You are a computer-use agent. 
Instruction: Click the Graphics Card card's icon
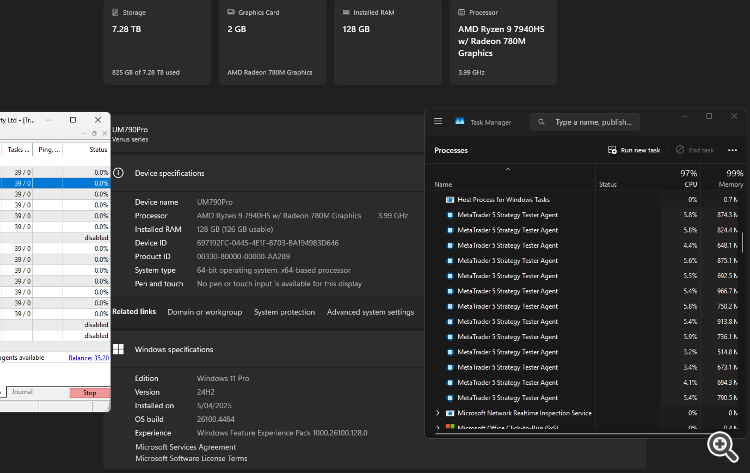tap(231, 12)
